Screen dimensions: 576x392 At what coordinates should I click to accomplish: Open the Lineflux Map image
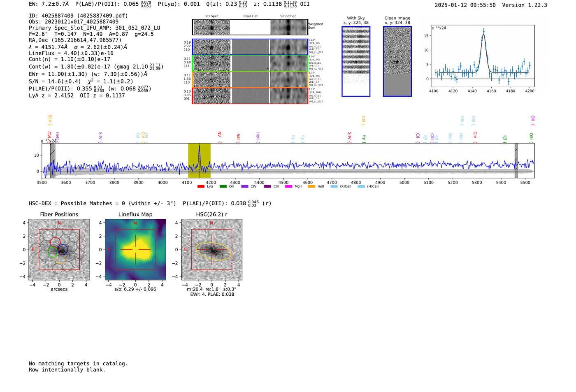[135, 250]
